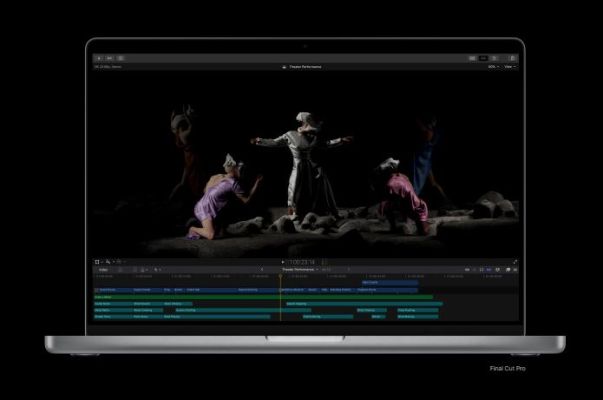Click the Index button in the timeline
Screen dimensions: 603x400
pyautogui.click(x=103, y=269)
